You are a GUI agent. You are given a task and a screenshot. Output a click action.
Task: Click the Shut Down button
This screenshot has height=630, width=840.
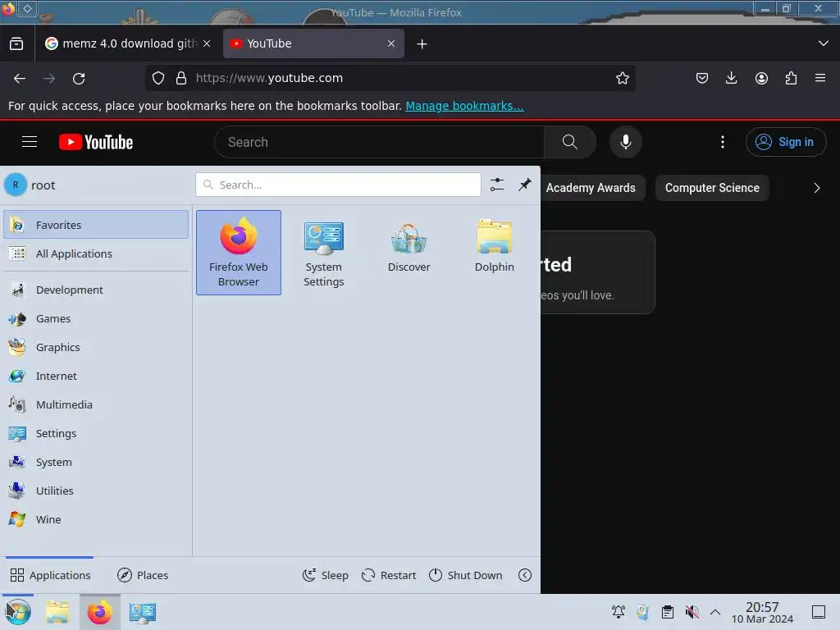[466, 575]
